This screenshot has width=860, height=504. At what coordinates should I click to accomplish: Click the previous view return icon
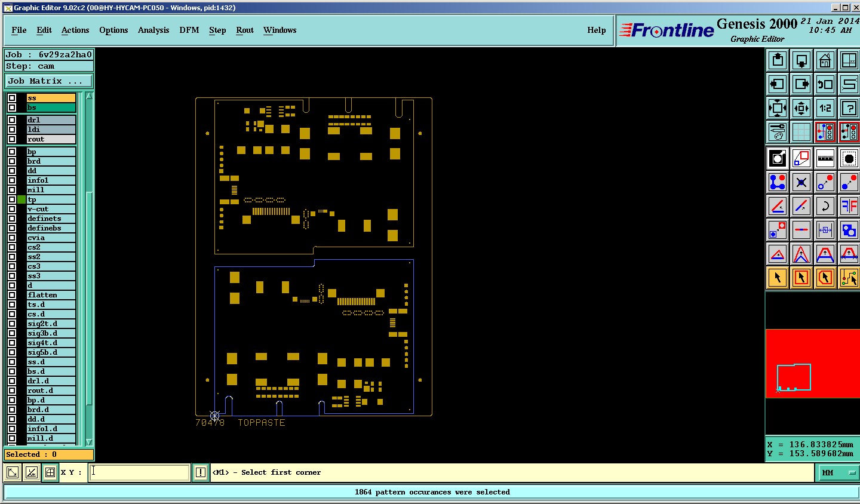point(825,84)
